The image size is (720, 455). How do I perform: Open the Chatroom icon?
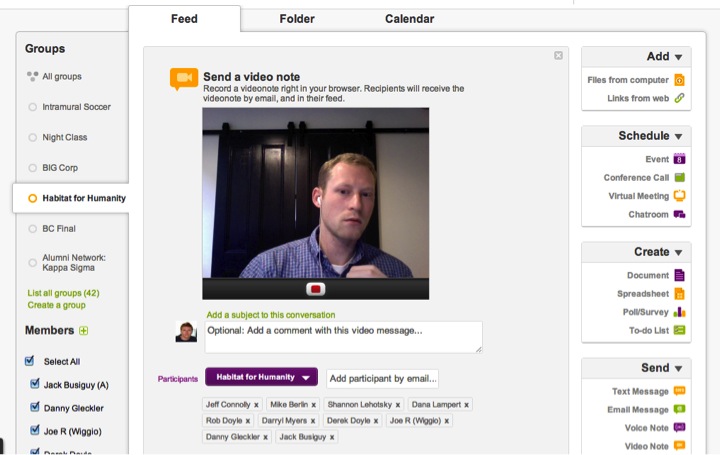[x=679, y=214]
